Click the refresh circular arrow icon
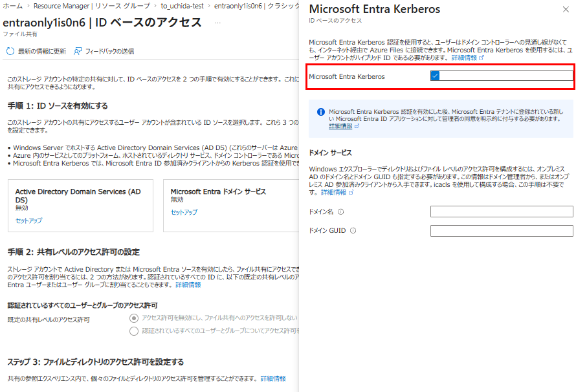This screenshot has height=392, width=576. 10,51
